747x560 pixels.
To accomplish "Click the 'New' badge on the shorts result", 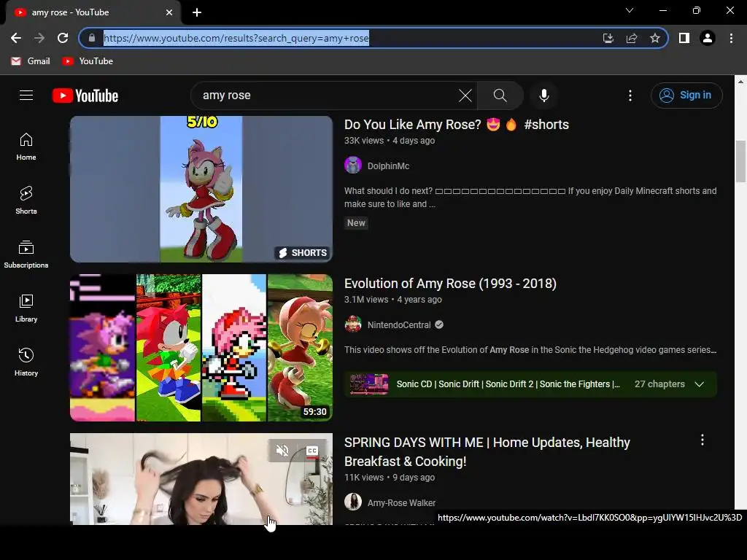I will coord(356,223).
